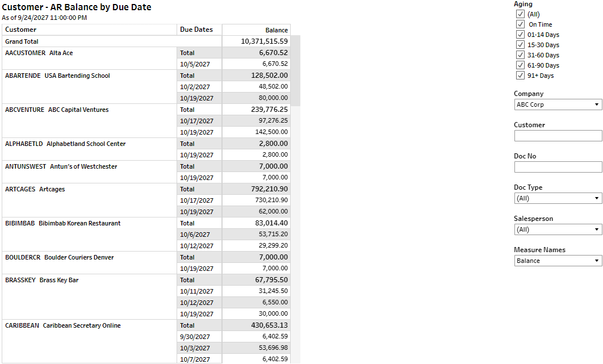Click the Due Dates column header
The height and width of the screenshot is (364, 603).
pos(196,30)
